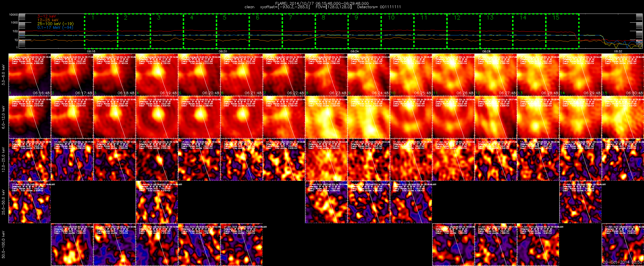Click the '3.0-6.0 keV' row label
Screen dimensions: 644x266
(3, 75)
